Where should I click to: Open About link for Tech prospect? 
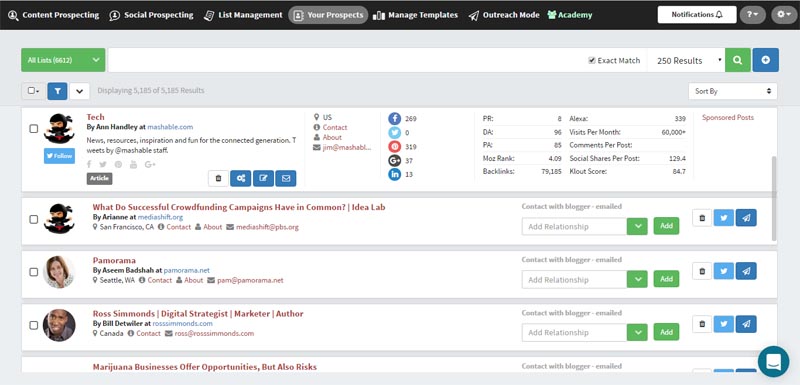pos(332,137)
